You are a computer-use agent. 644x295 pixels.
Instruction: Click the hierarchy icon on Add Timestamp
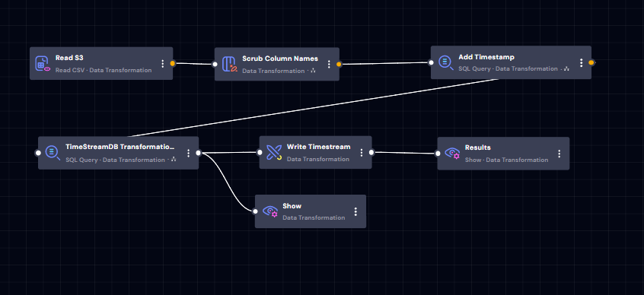coord(566,69)
